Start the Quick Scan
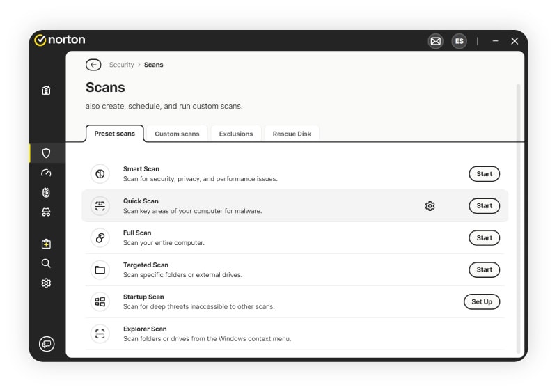This screenshot has height=392, width=557. (x=484, y=206)
